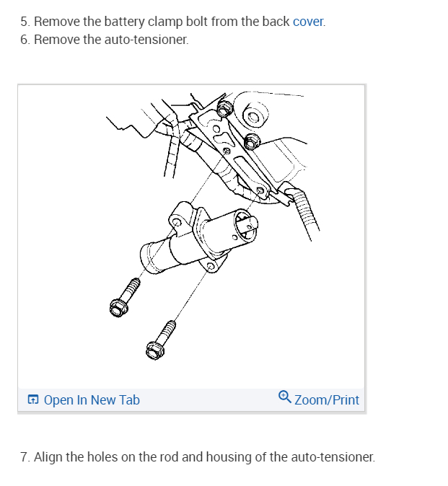Select the Zoom/Print text link

(x=327, y=399)
